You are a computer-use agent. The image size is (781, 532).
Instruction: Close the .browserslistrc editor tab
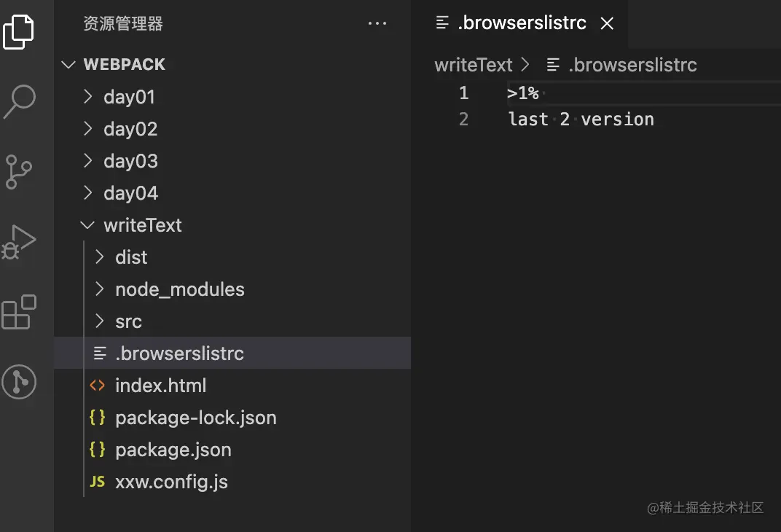[607, 24]
